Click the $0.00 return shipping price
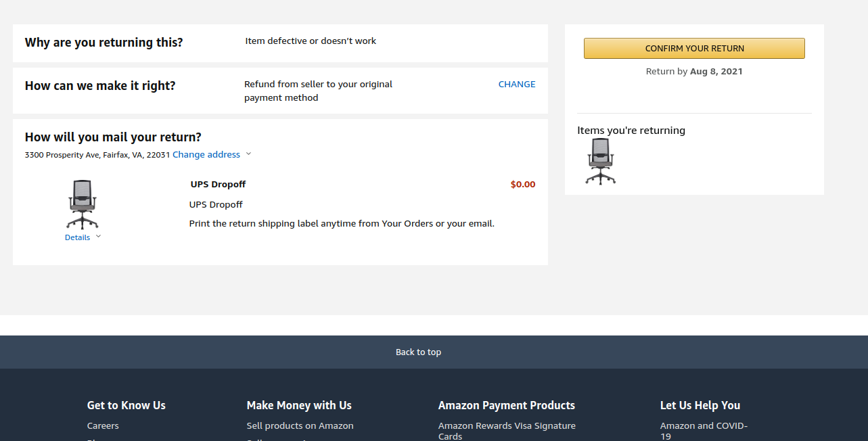 [522, 185]
